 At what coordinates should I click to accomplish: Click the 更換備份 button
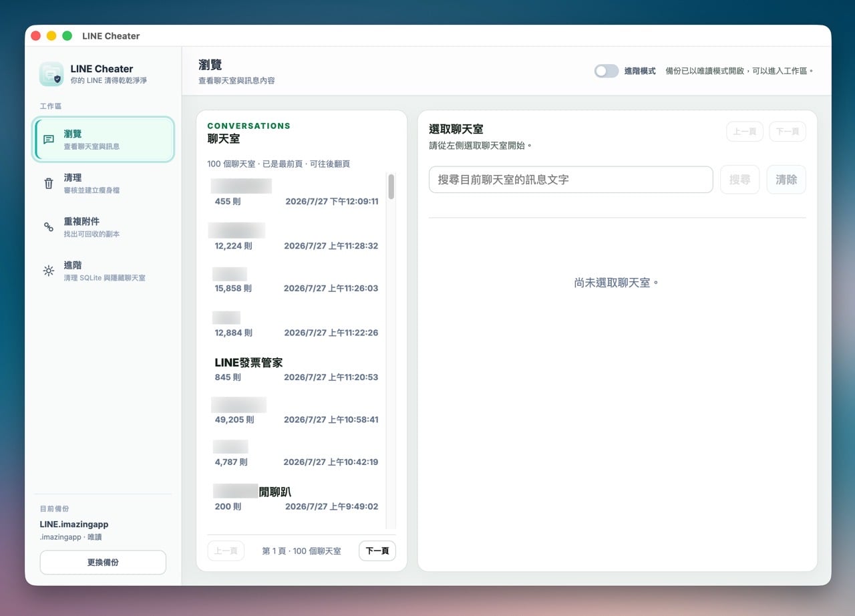click(103, 563)
